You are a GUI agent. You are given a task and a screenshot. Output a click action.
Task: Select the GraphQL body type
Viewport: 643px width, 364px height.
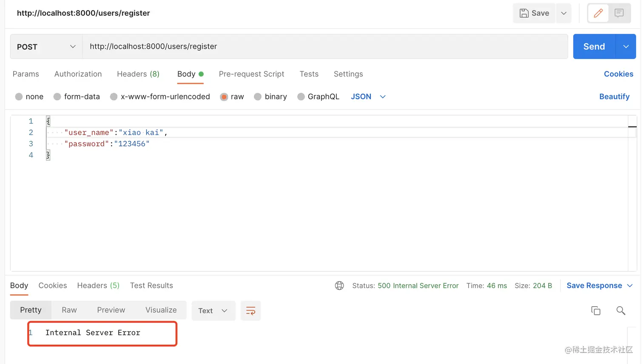301,97
